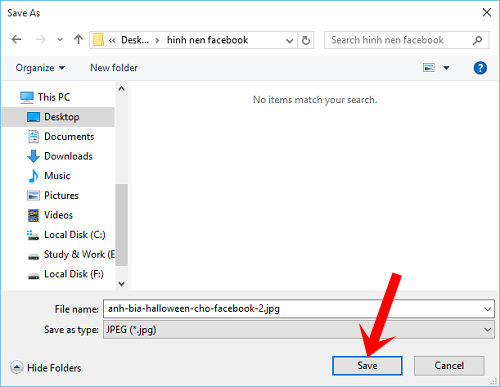Click the Documents page icon
Viewport: 500px width, 387px height.
(33, 137)
